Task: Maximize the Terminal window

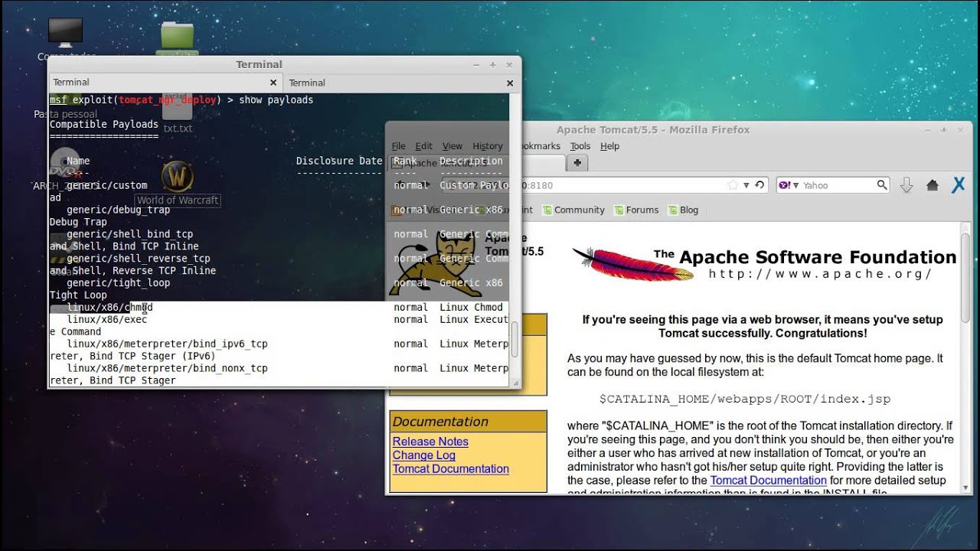Action: [x=492, y=65]
